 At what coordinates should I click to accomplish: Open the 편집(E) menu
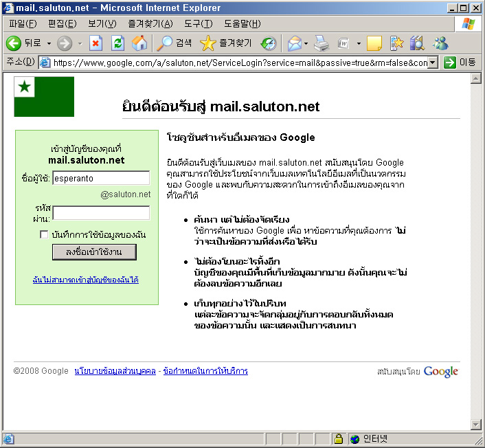[63, 24]
